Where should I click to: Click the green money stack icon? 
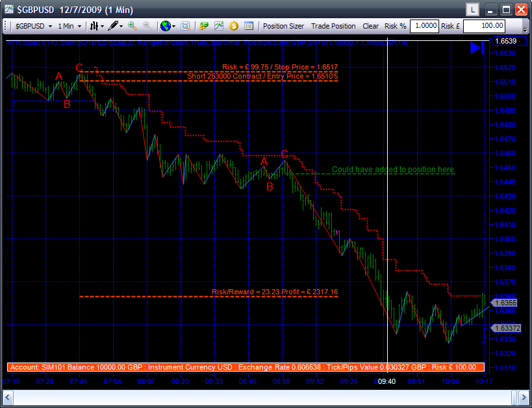point(204,26)
